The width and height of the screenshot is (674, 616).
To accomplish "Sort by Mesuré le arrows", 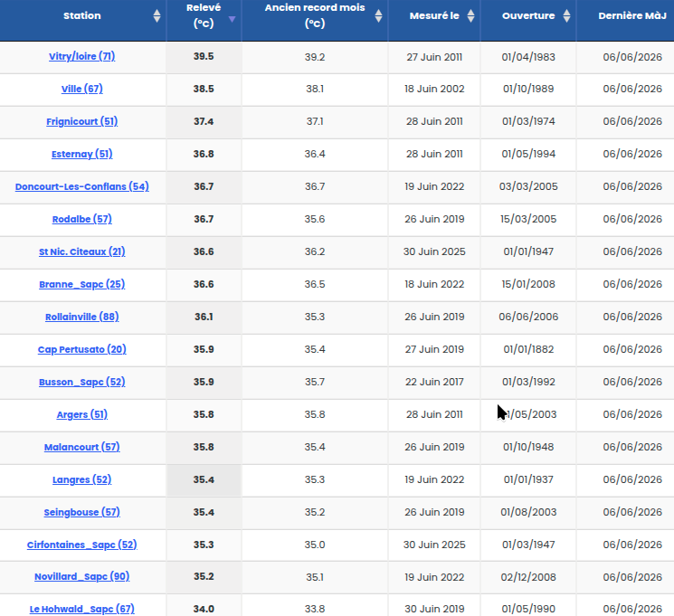I will point(470,16).
